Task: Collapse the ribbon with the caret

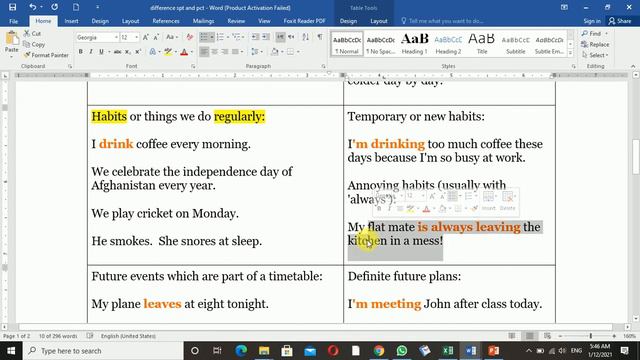Action: pyautogui.click(x=633, y=66)
